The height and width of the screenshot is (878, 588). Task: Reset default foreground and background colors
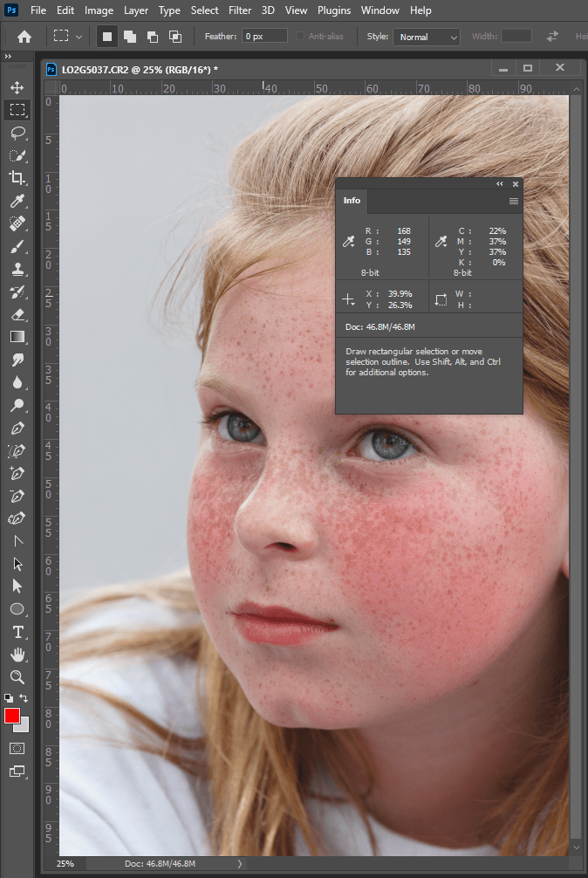pos(9,698)
